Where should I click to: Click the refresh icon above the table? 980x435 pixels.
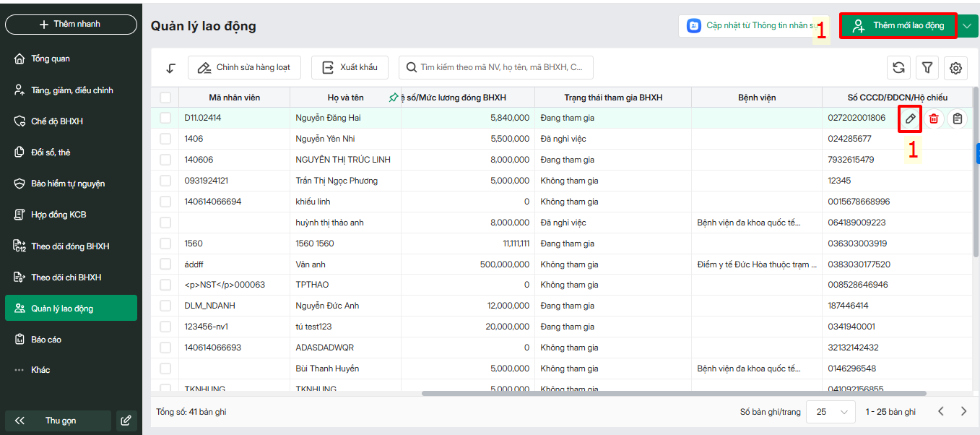(898, 68)
